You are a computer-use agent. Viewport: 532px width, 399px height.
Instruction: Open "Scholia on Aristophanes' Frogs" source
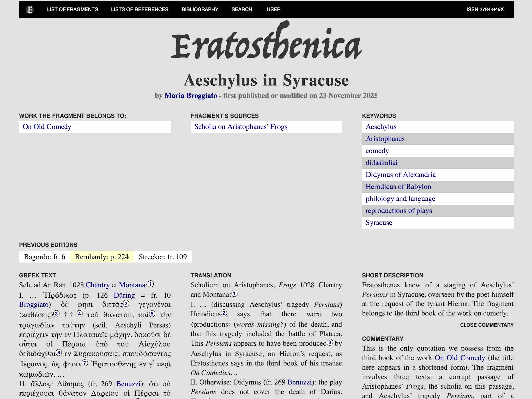240,127
